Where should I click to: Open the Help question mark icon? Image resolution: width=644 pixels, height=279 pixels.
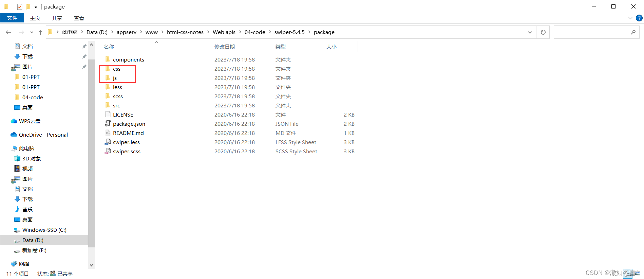639,18
